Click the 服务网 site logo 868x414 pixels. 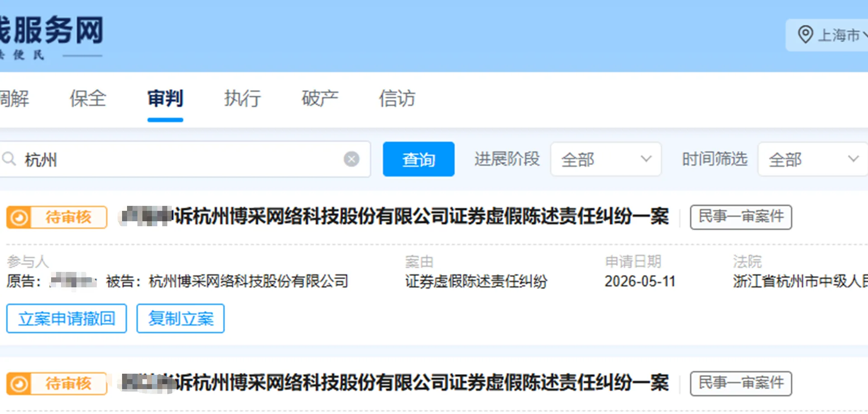(51, 38)
